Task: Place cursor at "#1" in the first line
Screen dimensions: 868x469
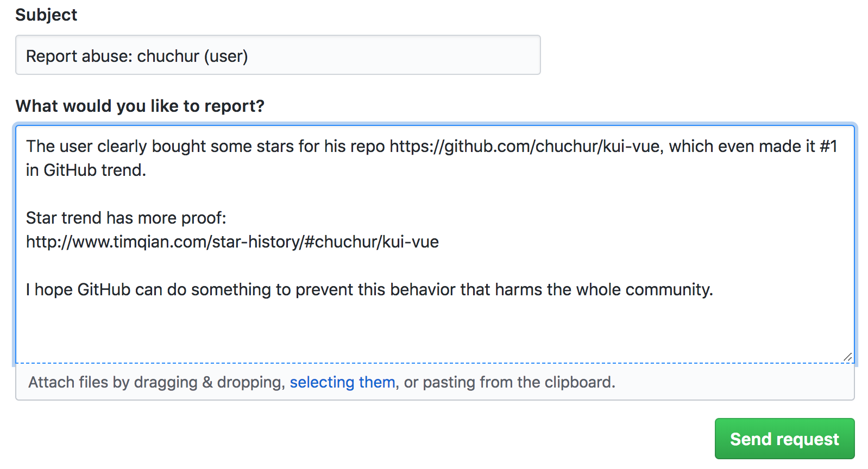Action: click(828, 147)
